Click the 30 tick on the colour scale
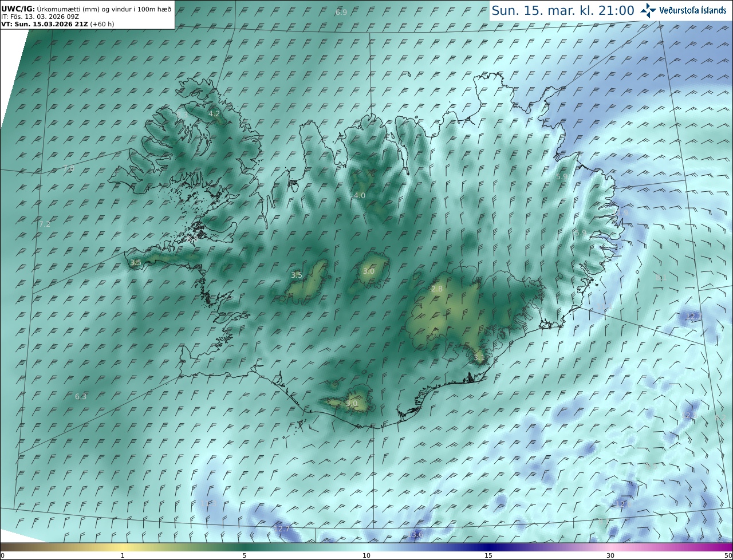 tap(610, 555)
